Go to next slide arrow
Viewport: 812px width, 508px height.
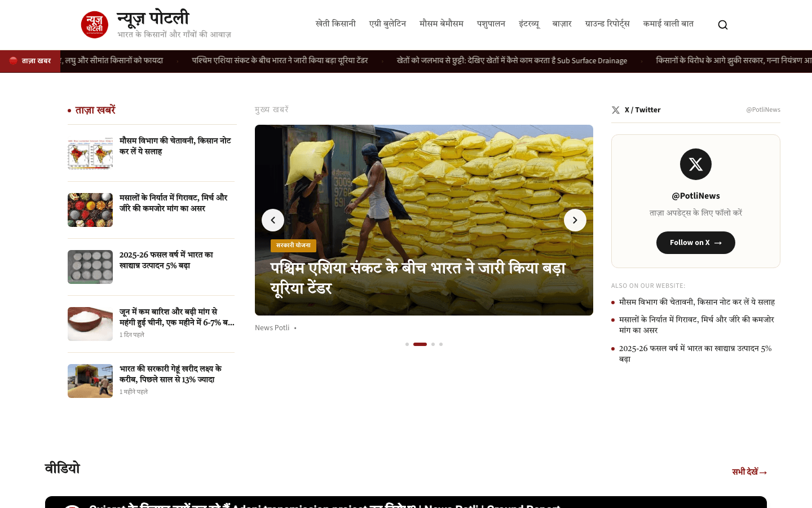coord(575,220)
